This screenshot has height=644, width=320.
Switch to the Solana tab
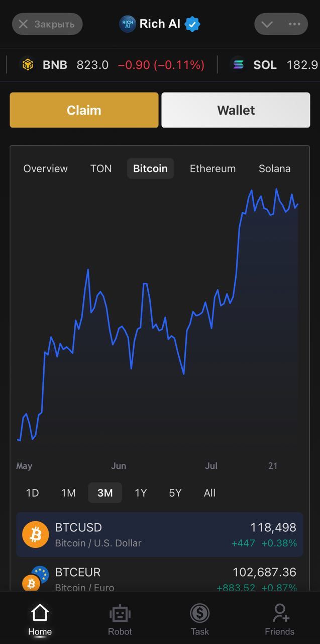(x=274, y=169)
